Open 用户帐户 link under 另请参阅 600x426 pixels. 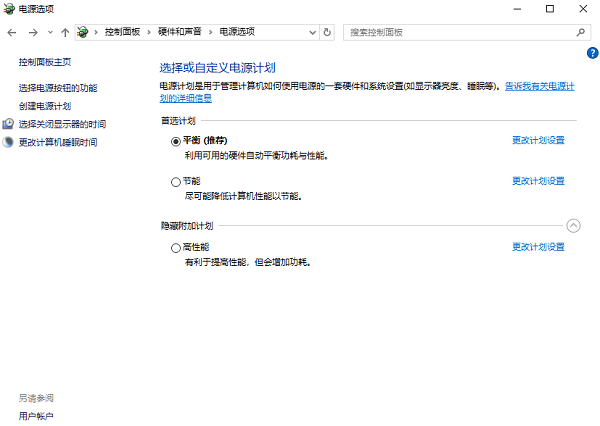pos(36,416)
